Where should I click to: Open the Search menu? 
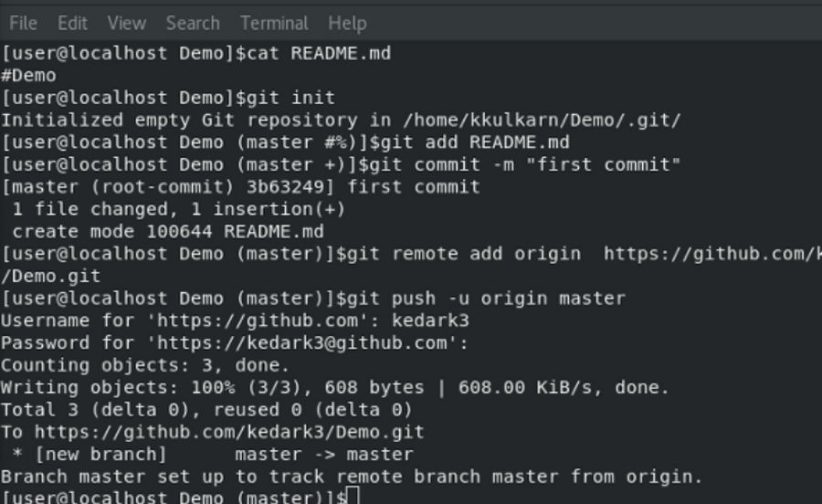(x=193, y=23)
